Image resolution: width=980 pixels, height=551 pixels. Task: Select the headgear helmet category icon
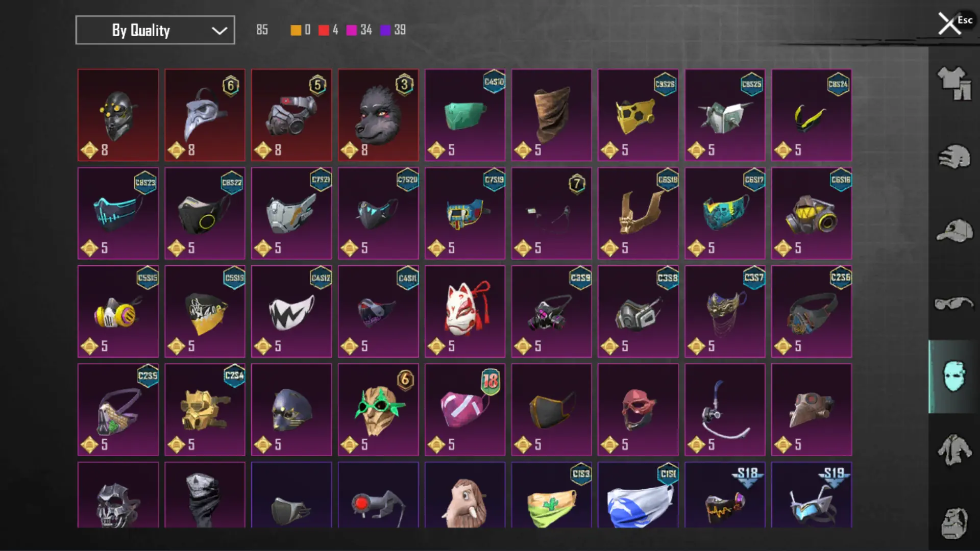[x=954, y=157]
